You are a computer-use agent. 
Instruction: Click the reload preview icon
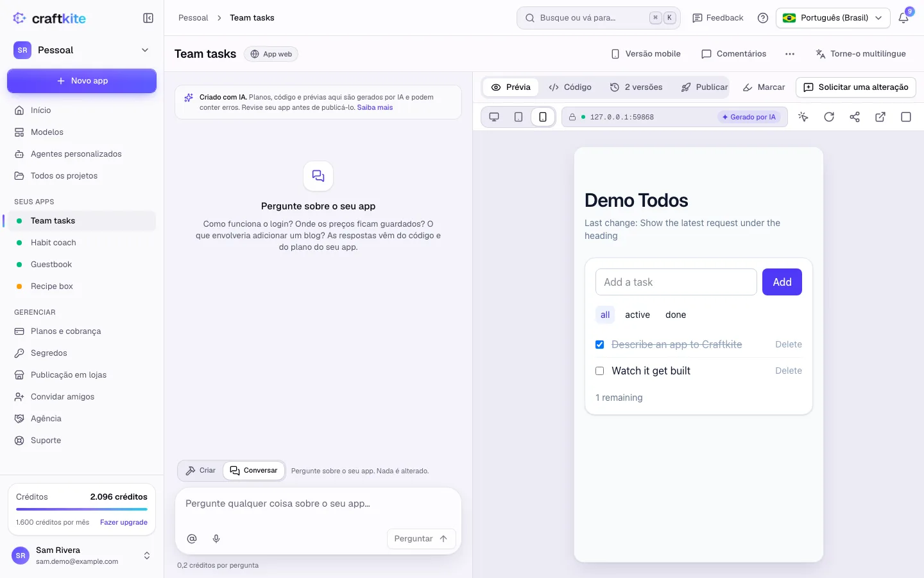(x=829, y=117)
